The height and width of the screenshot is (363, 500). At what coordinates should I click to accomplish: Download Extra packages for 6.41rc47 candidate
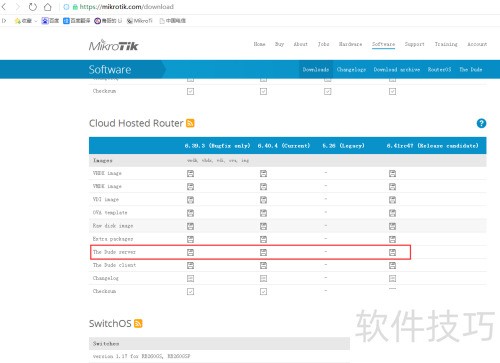click(x=392, y=239)
